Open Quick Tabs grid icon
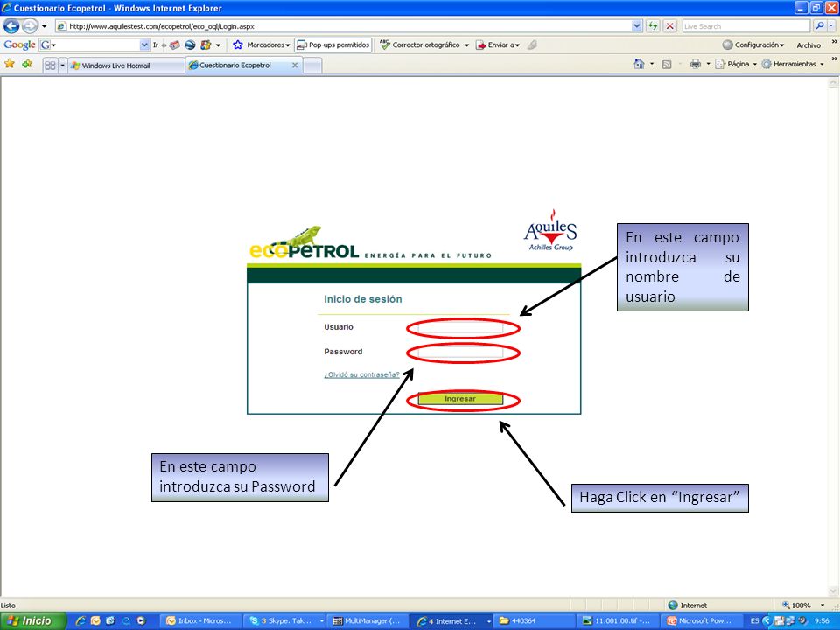Screen dimensions: 840x630 pyautogui.click(x=50, y=66)
